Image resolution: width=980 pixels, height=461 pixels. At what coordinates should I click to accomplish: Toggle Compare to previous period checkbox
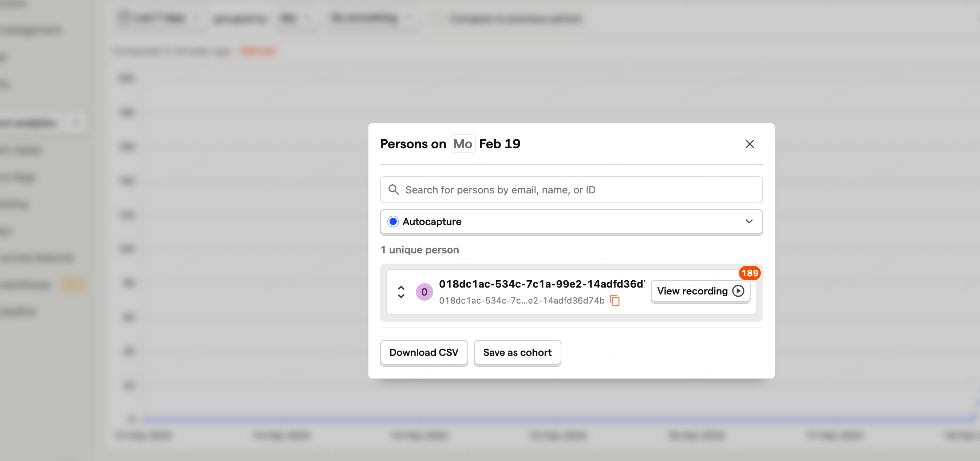[438, 18]
